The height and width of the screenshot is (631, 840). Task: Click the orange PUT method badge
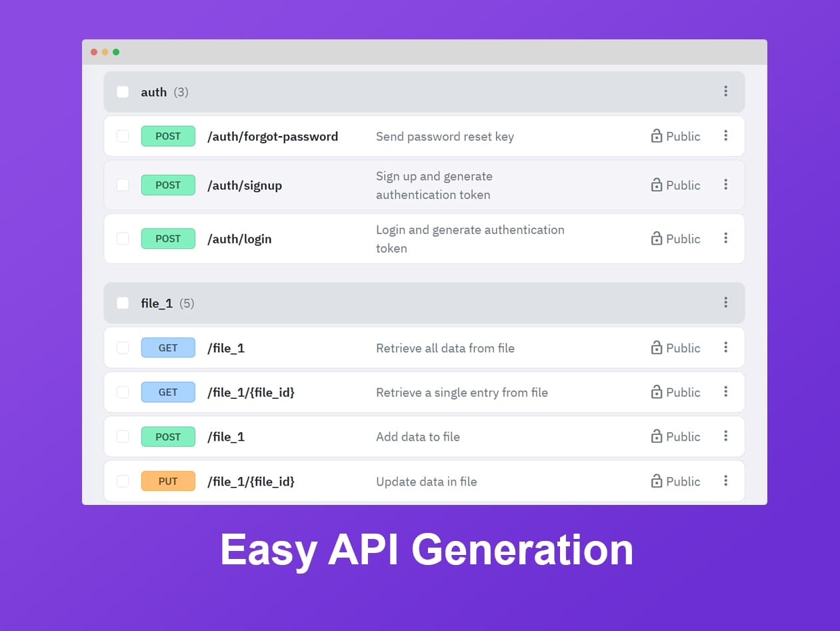[x=168, y=481]
